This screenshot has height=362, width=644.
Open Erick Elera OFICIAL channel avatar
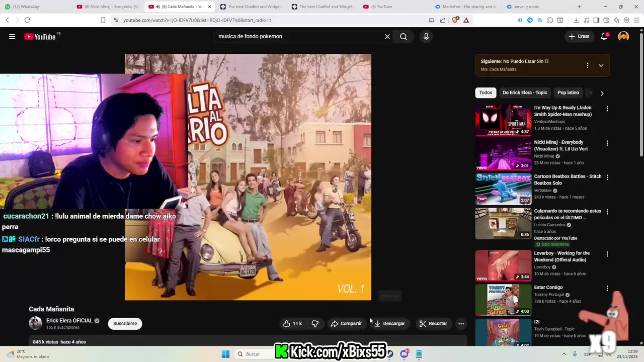[35, 323]
